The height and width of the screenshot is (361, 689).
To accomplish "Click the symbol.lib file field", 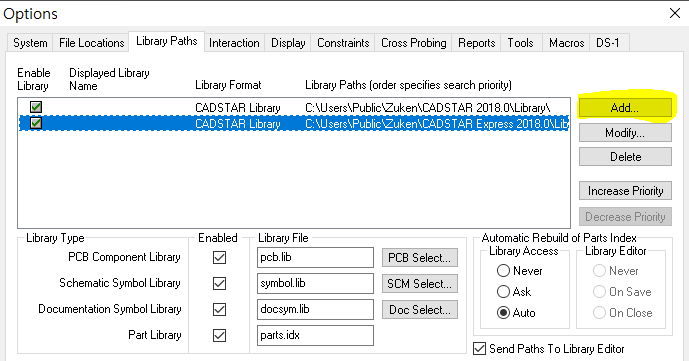I will point(315,283).
